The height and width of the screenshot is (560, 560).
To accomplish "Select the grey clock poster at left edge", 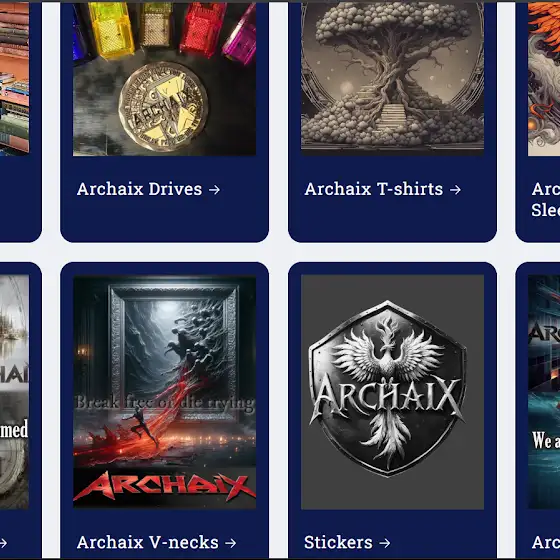I will pos(14,392).
